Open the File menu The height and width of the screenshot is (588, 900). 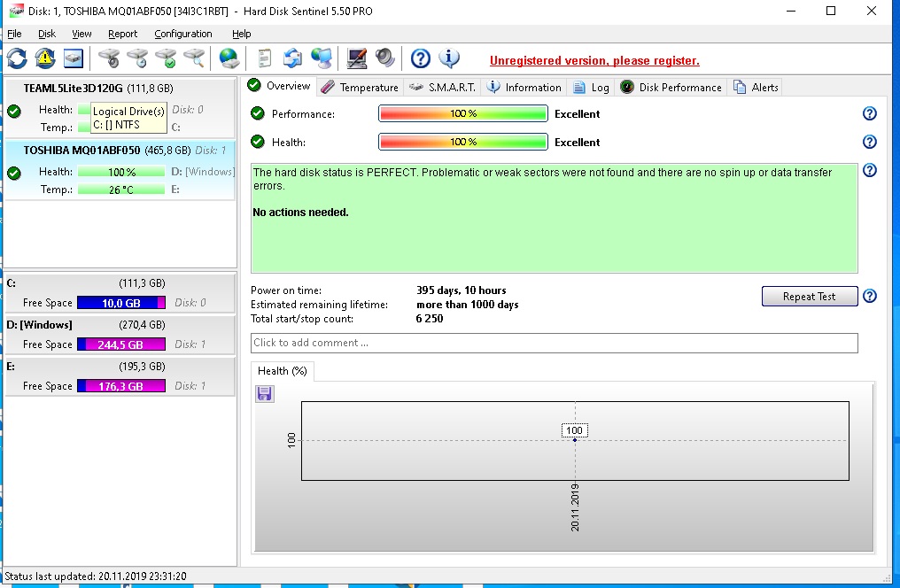(14, 34)
